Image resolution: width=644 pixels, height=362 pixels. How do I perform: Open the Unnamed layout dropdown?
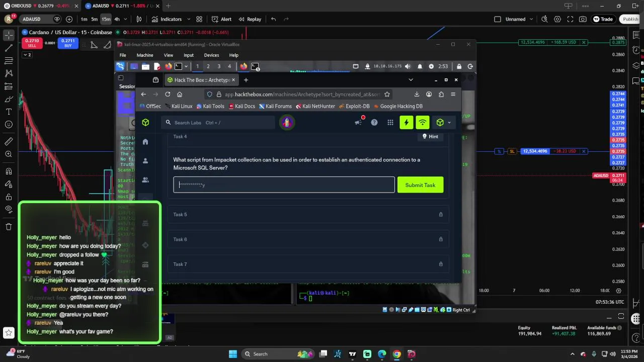click(x=530, y=19)
